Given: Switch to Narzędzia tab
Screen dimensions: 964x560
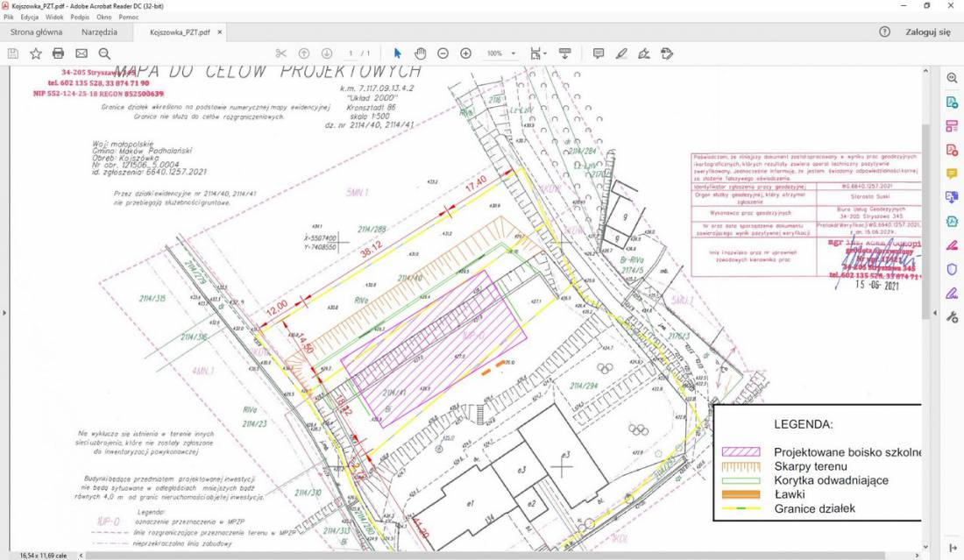Looking at the screenshot, I should [x=99, y=32].
